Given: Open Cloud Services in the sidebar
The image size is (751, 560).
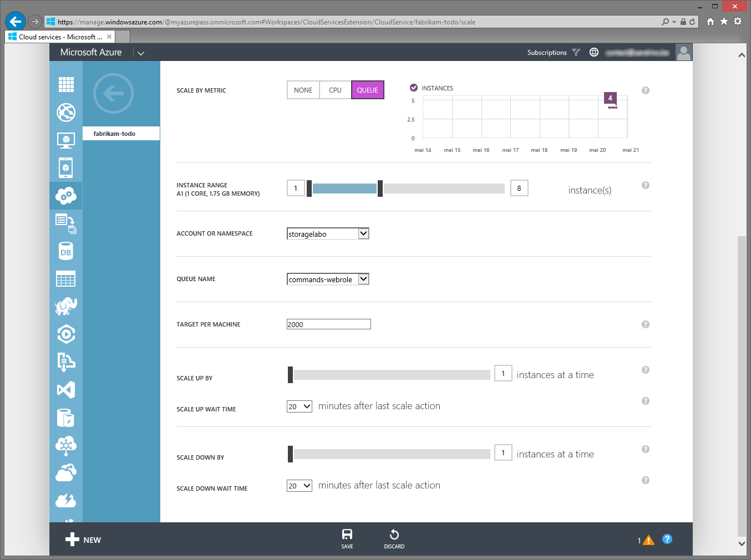Looking at the screenshot, I should pos(66,195).
